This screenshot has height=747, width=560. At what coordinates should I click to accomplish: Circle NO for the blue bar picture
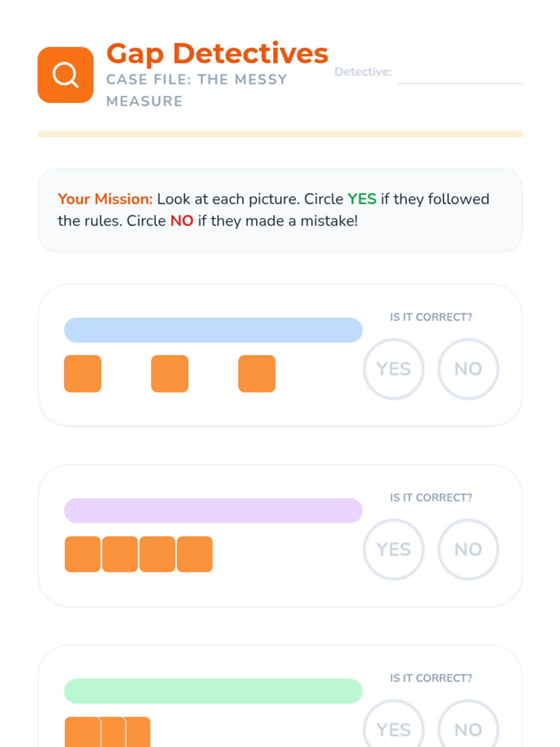(468, 369)
